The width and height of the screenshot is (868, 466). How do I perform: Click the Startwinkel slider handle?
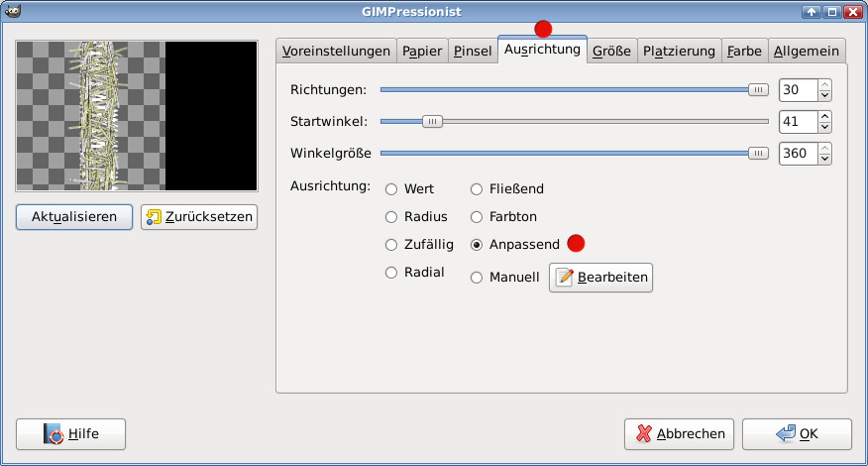tap(432, 121)
